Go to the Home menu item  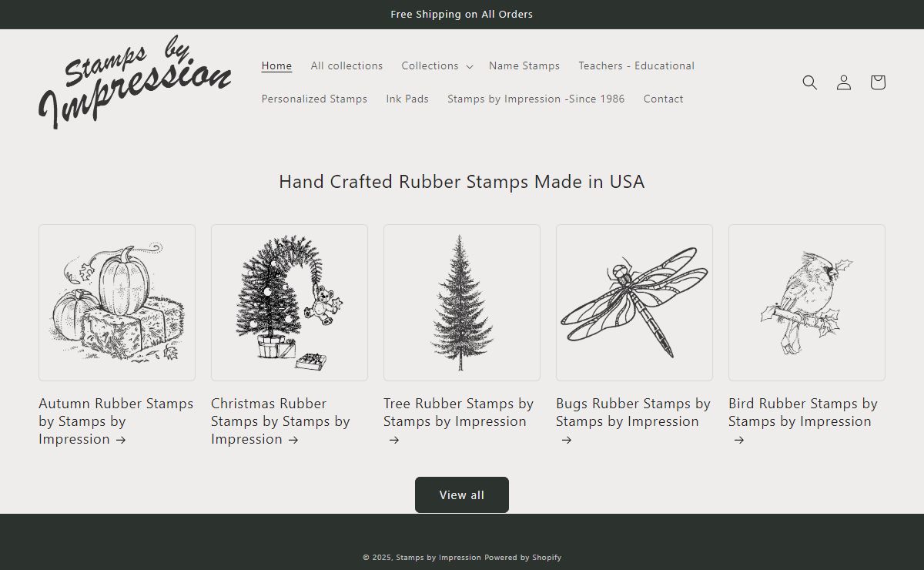276,66
